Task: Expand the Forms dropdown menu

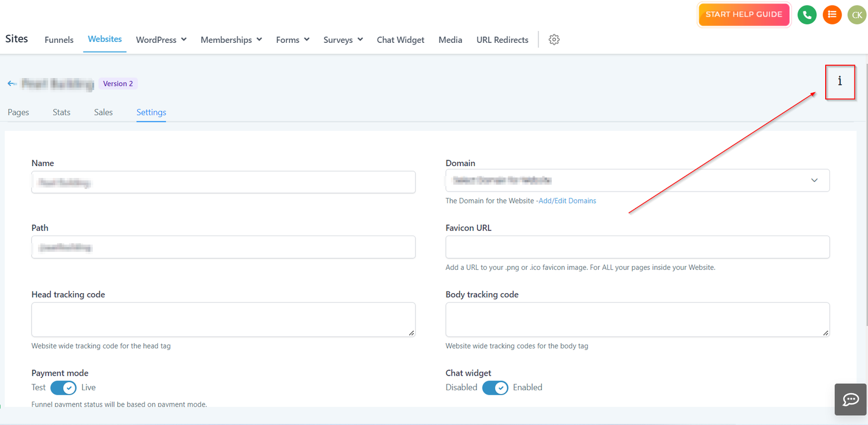Action: pyautogui.click(x=292, y=40)
